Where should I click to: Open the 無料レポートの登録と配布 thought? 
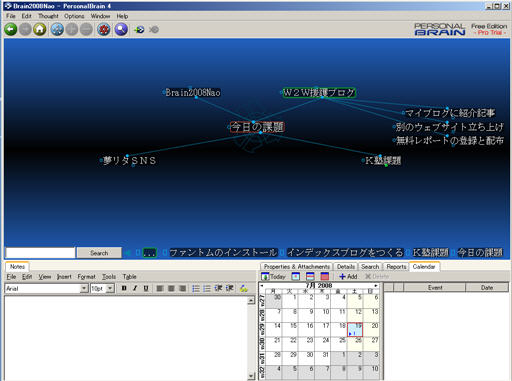(449, 141)
